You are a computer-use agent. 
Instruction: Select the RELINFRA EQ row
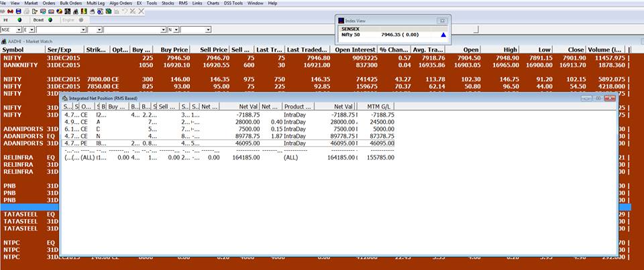[x=29, y=157]
